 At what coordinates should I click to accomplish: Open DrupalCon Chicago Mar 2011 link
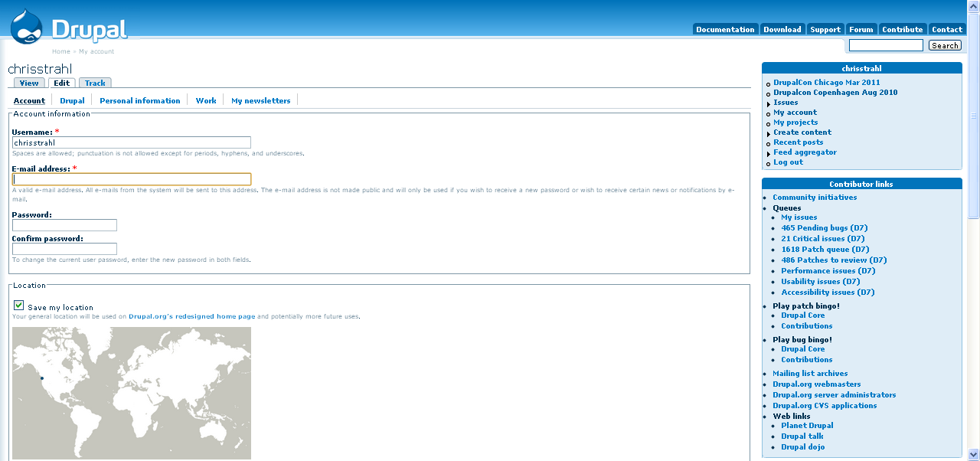[827, 83]
